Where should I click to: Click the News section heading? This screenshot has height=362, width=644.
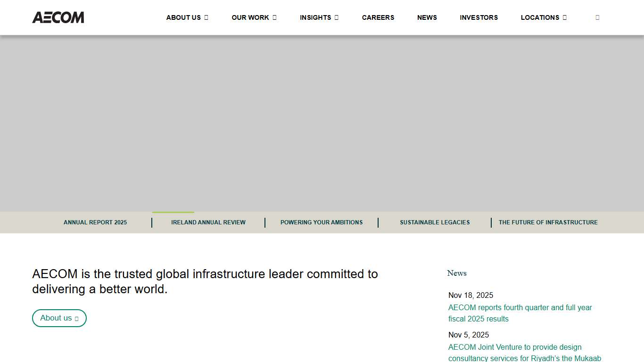pyautogui.click(x=456, y=273)
